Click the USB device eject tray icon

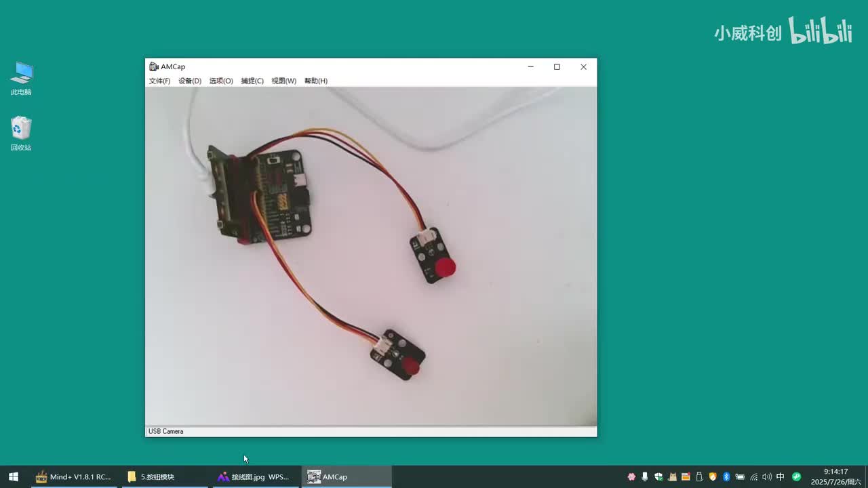(699, 477)
